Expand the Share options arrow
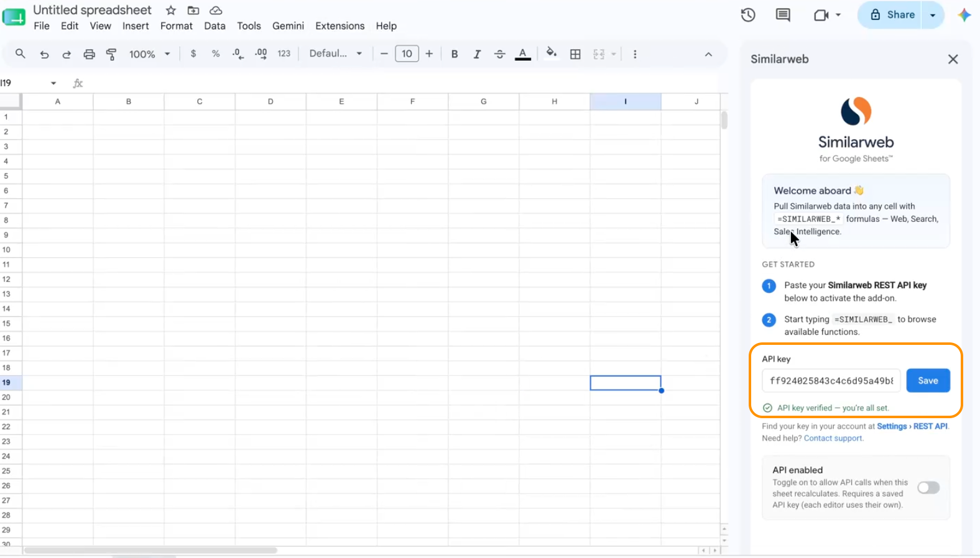 [933, 15]
